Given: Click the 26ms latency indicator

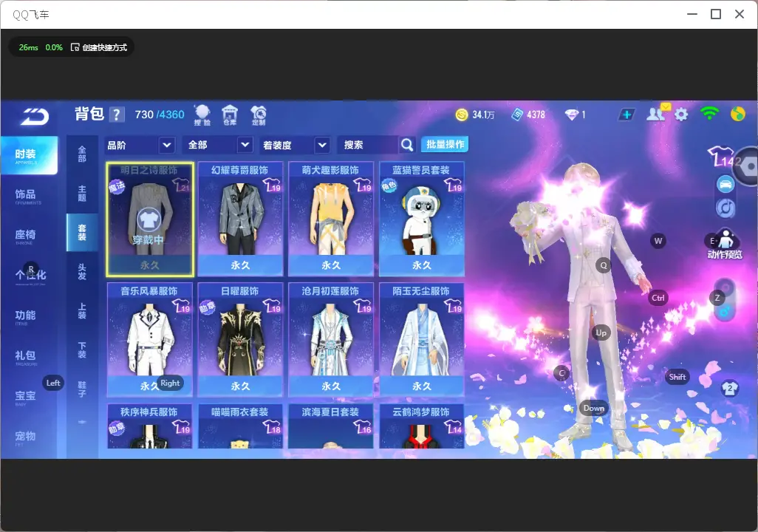Looking at the screenshot, I should tap(29, 47).
